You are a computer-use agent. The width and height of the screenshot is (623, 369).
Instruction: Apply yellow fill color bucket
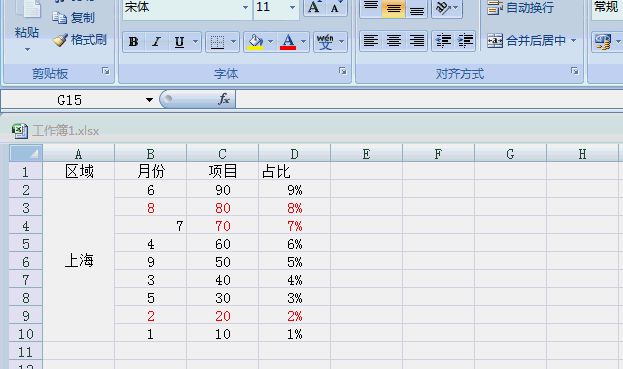click(x=255, y=42)
